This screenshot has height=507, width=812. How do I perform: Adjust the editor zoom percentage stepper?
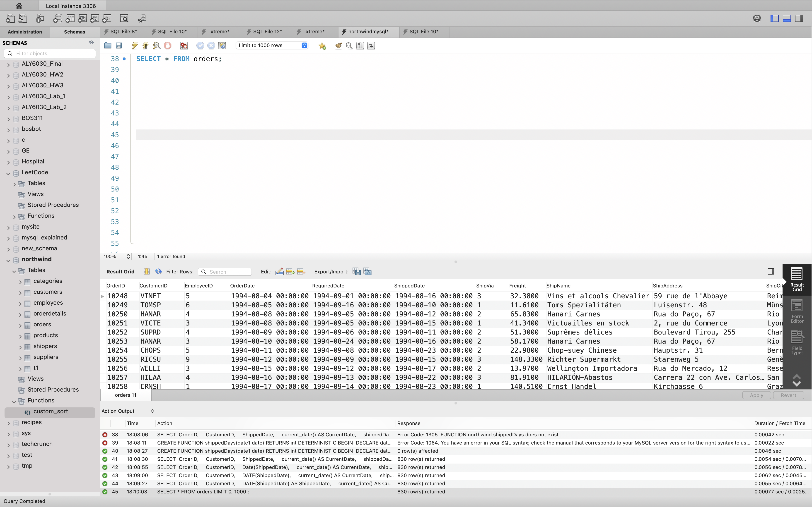pyautogui.click(x=128, y=256)
